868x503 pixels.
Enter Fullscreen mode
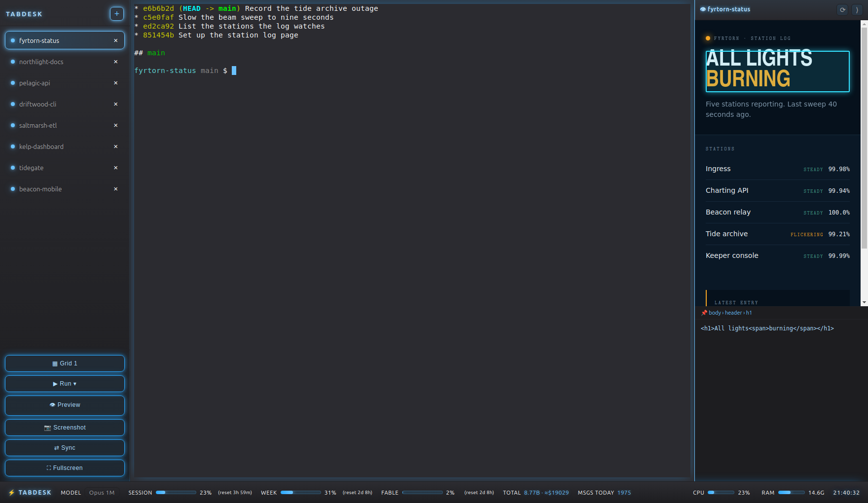[65, 468]
